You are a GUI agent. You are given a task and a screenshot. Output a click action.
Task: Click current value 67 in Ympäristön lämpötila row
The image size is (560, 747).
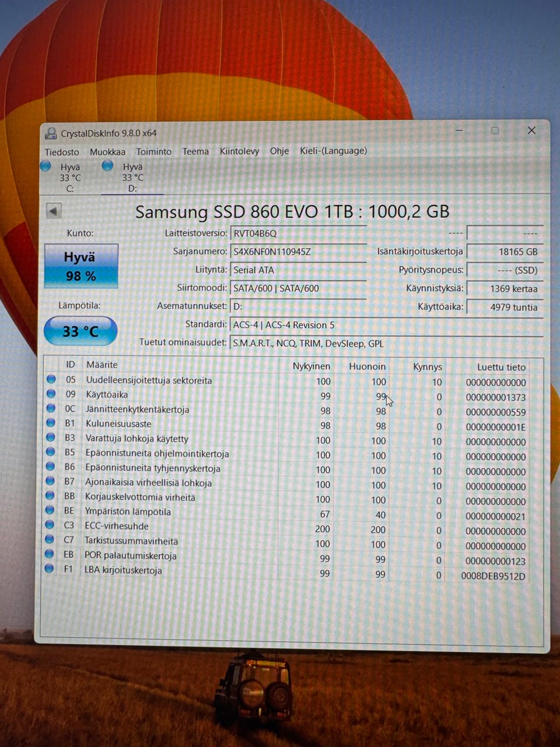325,514
